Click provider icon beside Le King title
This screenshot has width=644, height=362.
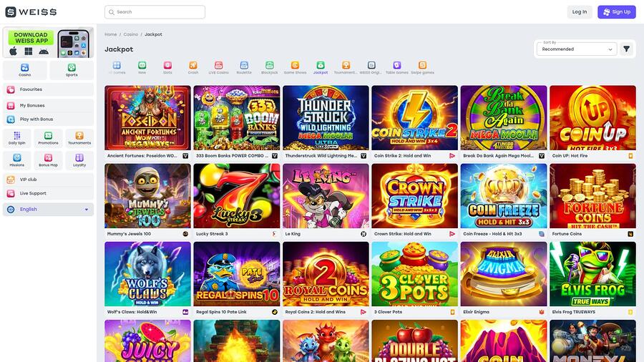(364, 234)
